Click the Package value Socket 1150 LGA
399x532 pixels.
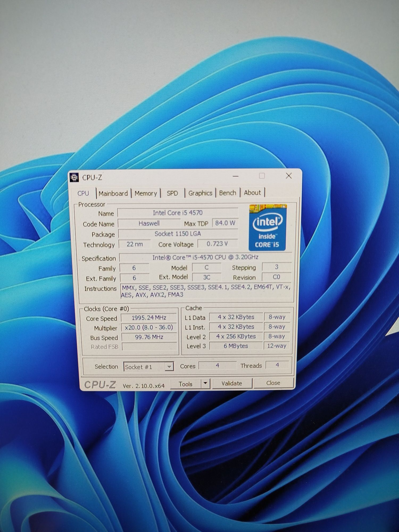click(x=178, y=234)
